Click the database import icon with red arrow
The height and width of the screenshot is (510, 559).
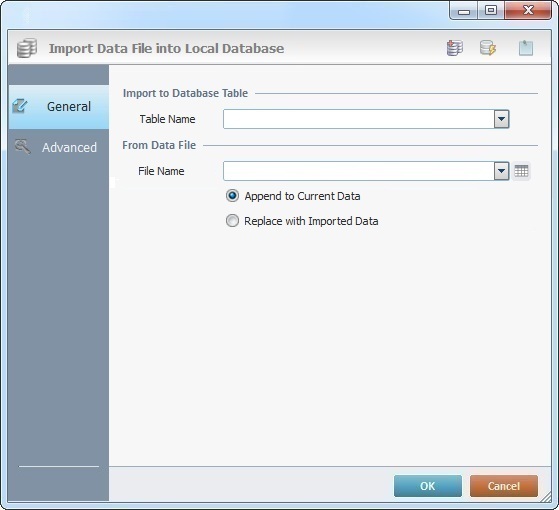click(455, 48)
